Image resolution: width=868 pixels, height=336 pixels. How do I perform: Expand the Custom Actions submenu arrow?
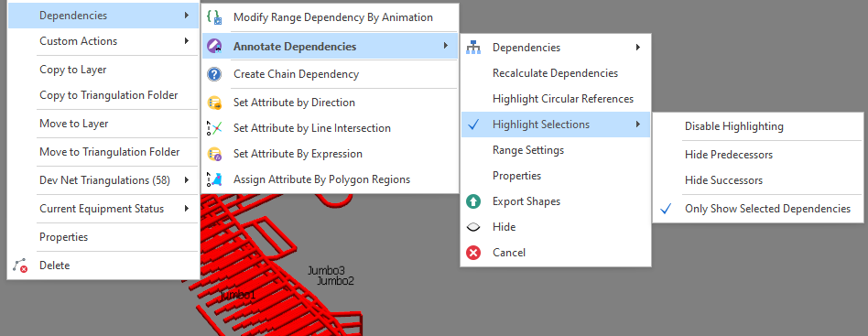point(187,41)
